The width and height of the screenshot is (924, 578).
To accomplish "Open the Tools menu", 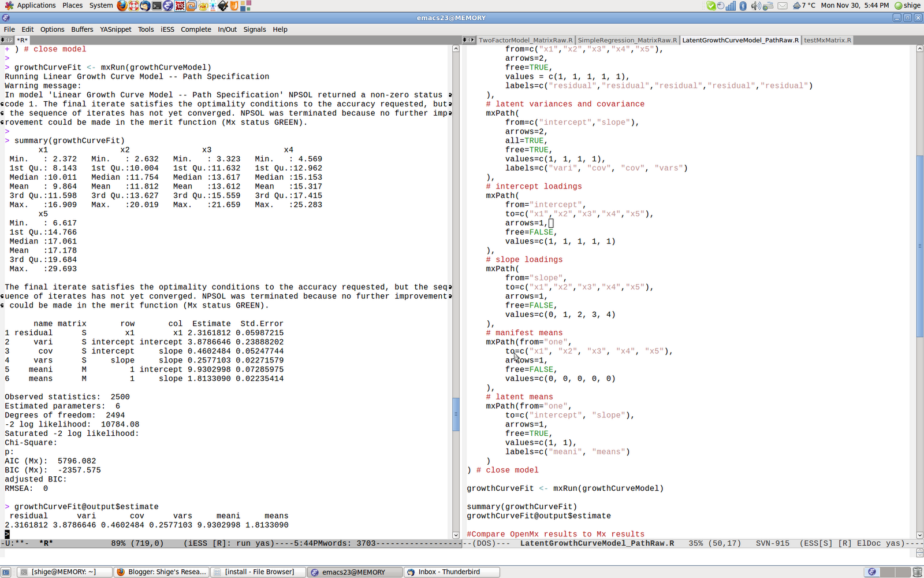I will (x=146, y=29).
